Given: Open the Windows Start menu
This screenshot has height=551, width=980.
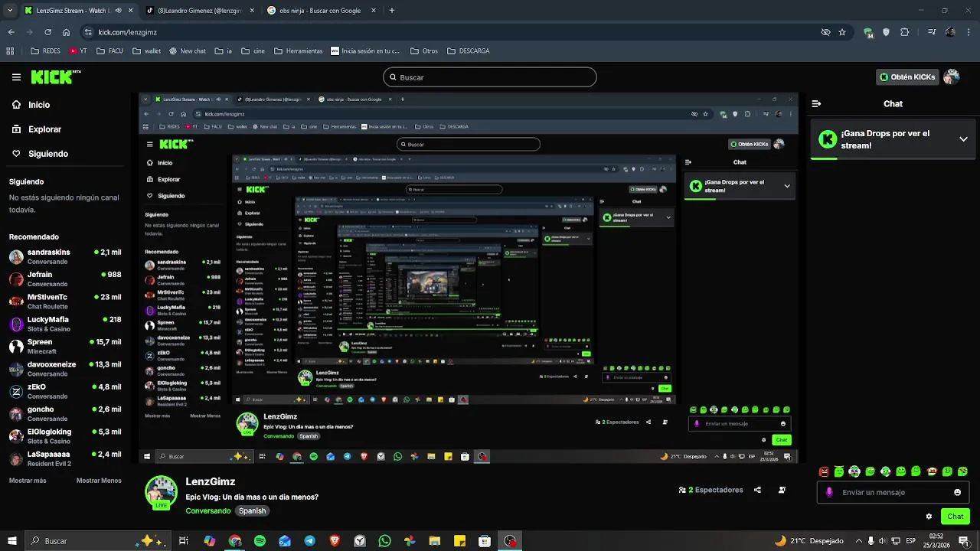Looking at the screenshot, I should click(12, 541).
